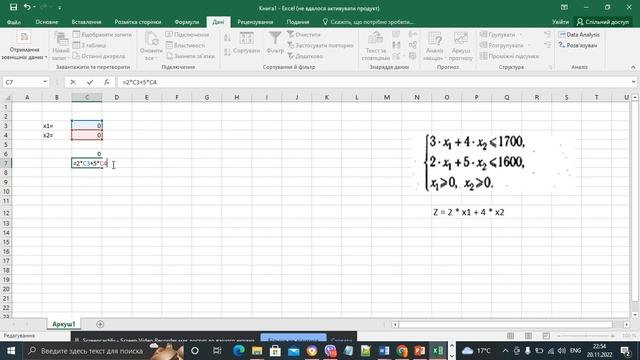
Task: Switch to the Рецензування tab
Action: point(255,22)
